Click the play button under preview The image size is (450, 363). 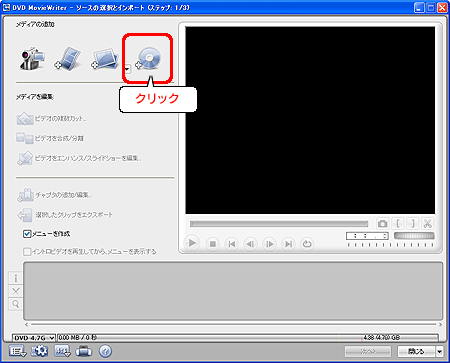click(192, 243)
